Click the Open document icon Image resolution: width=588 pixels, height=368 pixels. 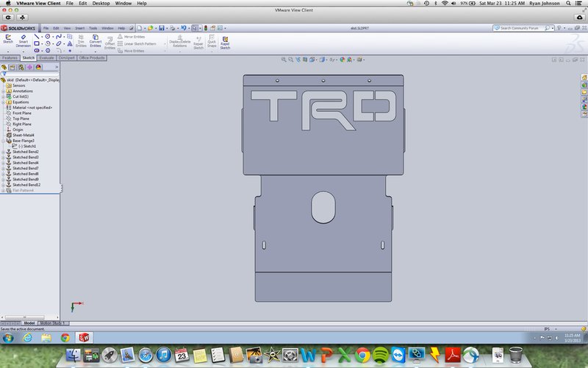click(x=151, y=28)
